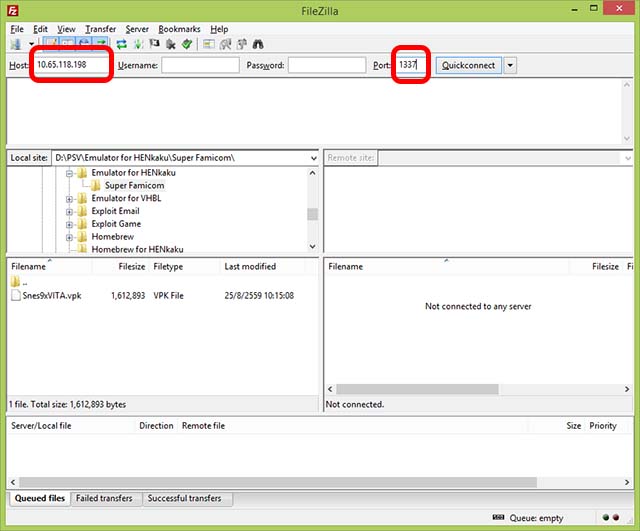The image size is (640, 531).
Task: Switch to the Queued files tab
Action: point(40,498)
